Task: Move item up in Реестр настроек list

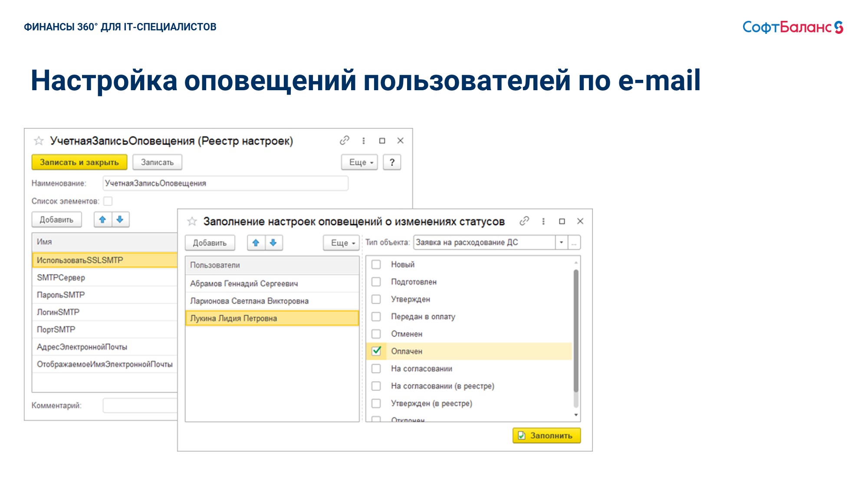Action: (x=103, y=219)
